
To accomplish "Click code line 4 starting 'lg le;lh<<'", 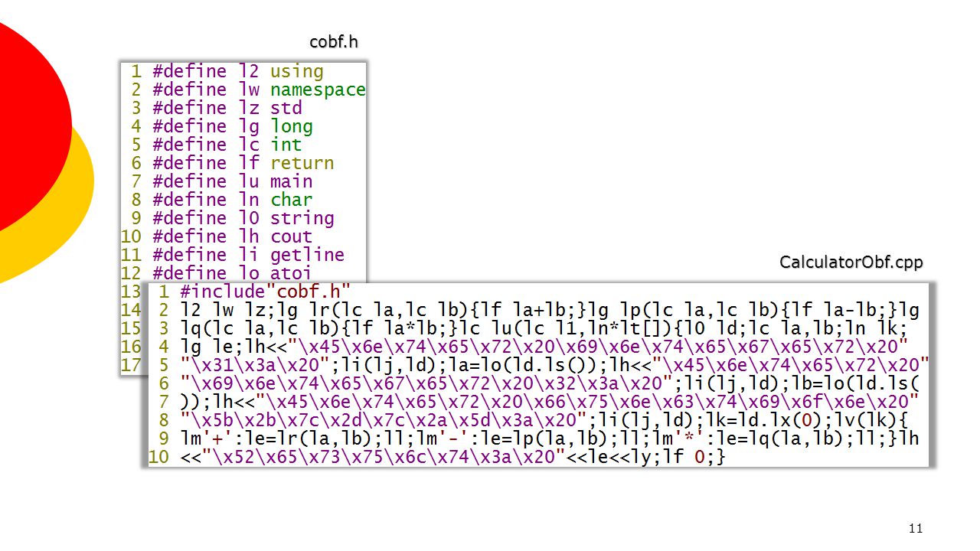I will [x=544, y=347].
